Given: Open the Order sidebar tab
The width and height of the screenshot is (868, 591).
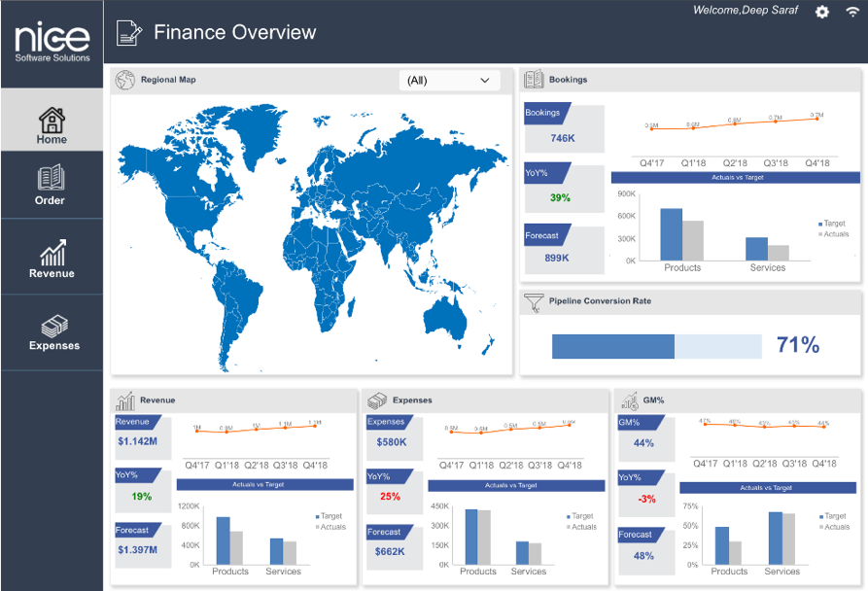Looking at the screenshot, I should point(51,185).
